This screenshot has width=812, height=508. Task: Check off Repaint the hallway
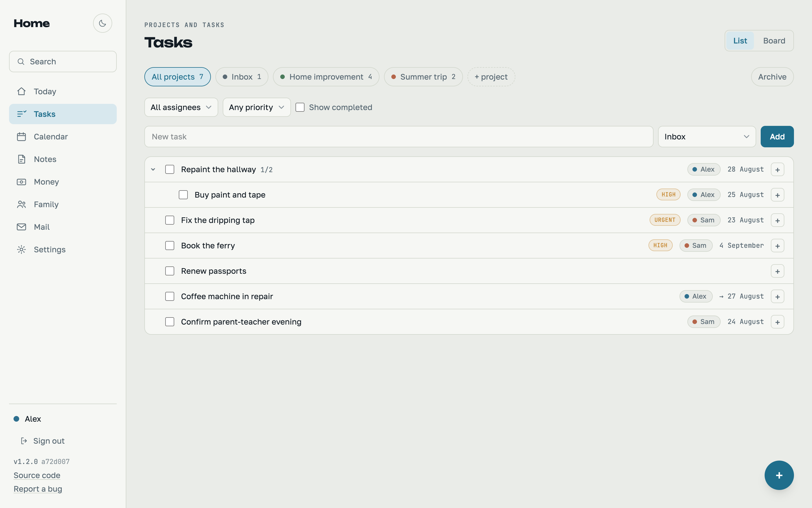pyautogui.click(x=170, y=169)
